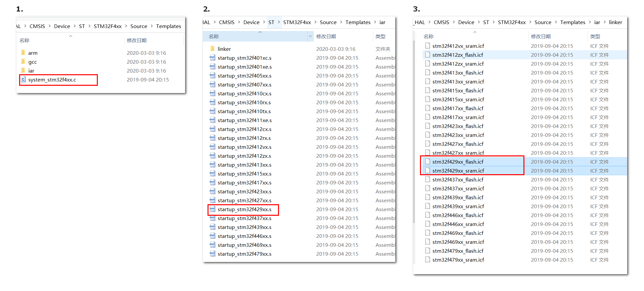This screenshot has width=644, height=291.
Task: Select the stm32f412zx_flash.icf file icon
Action: click(x=428, y=54)
